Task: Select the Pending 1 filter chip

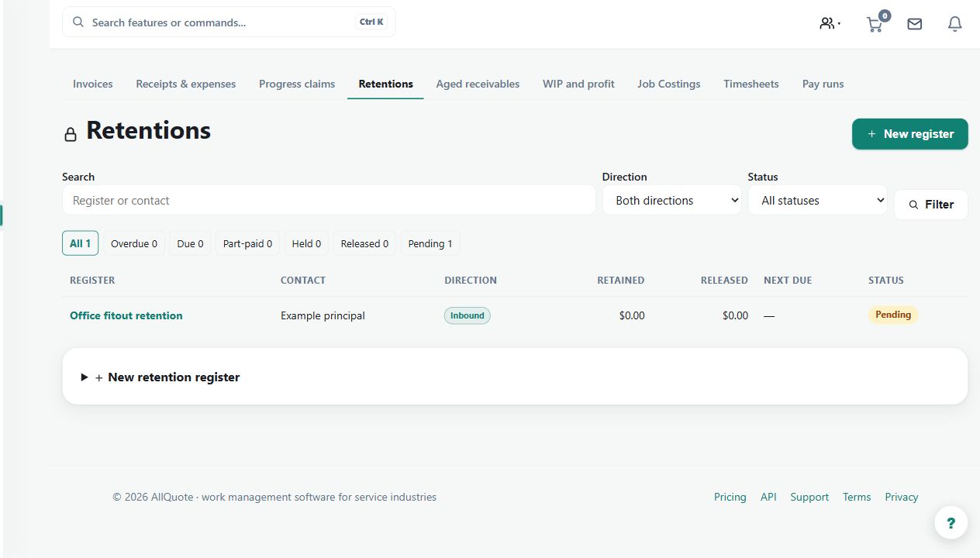Action: click(x=430, y=243)
